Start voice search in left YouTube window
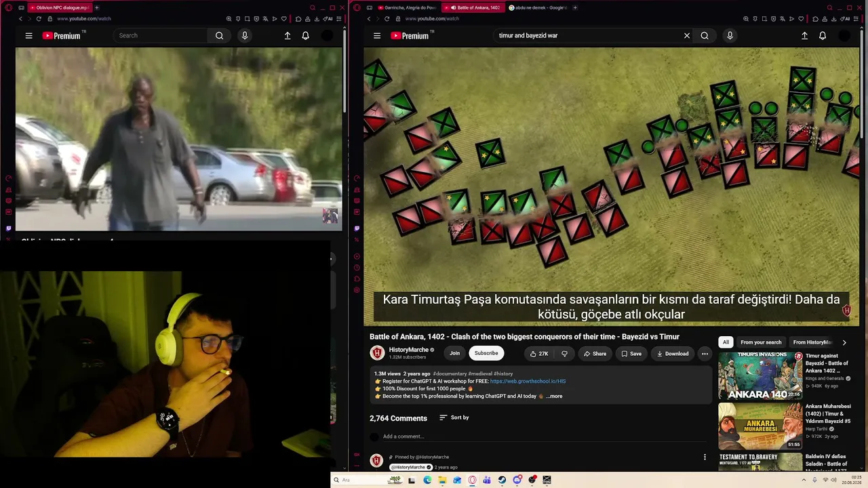 [245, 36]
